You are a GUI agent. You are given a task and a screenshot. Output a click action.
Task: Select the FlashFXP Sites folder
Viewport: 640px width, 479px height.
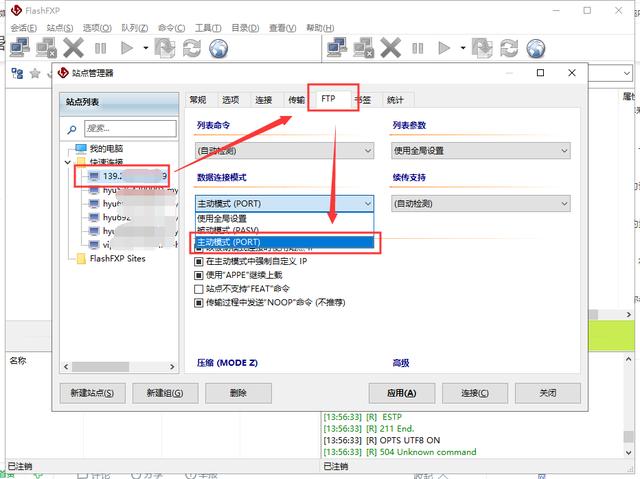point(117,259)
